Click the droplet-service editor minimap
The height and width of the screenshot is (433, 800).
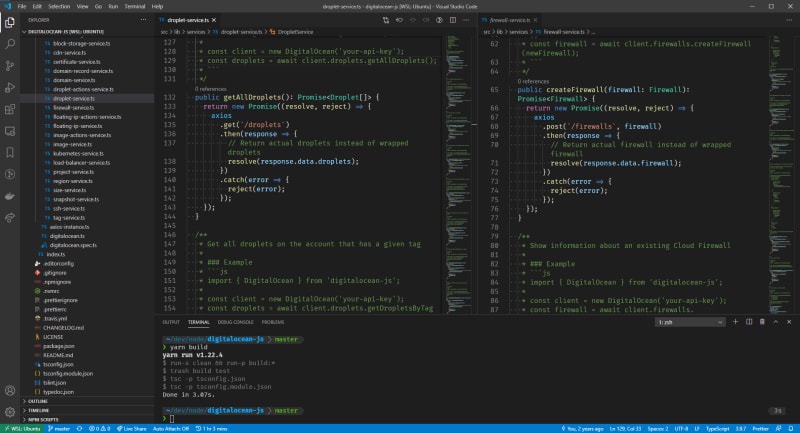pos(458,173)
